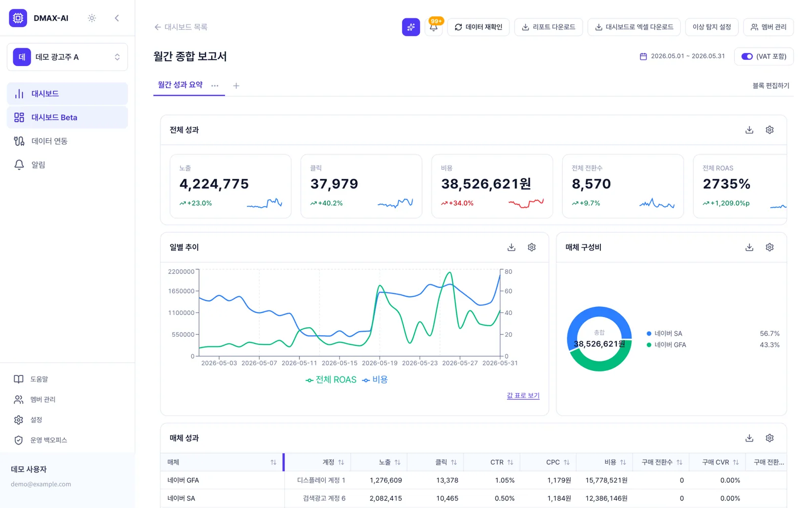Image resolution: width=812 pixels, height=508 pixels.
Task: Open 일별 추이 chart settings gear
Action: [x=532, y=247]
